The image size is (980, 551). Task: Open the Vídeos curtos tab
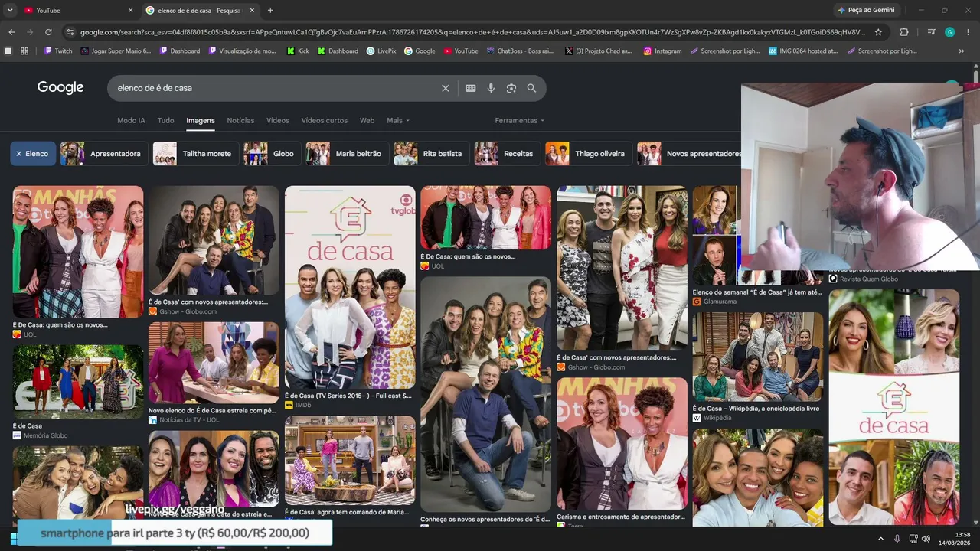(x=325, y=120)
